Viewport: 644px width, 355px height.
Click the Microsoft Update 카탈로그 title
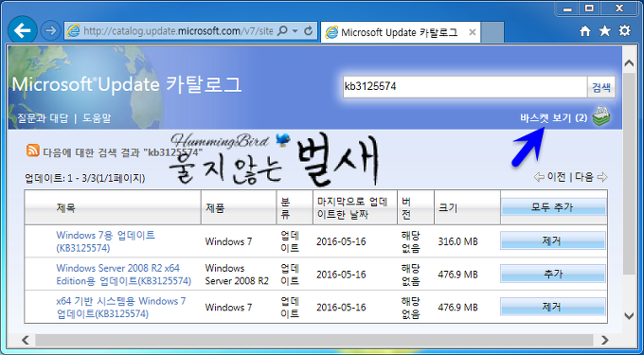click(127, 84)
